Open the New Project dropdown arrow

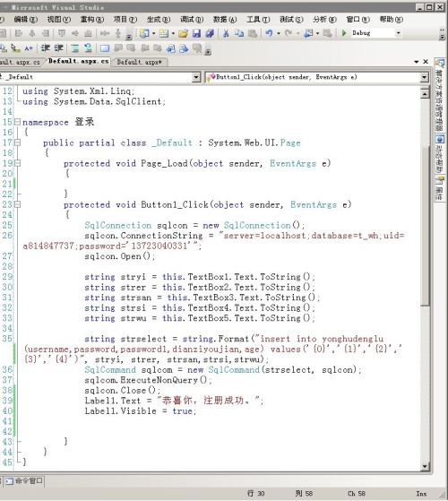click(153, 33)
